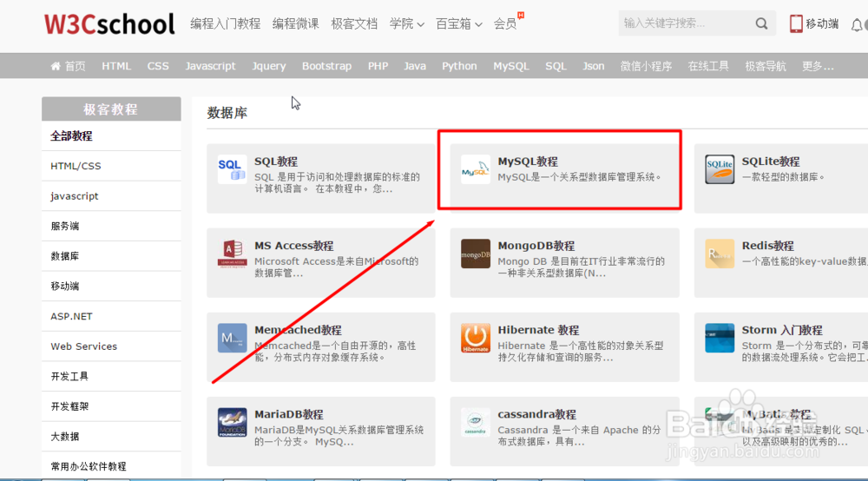The width and height of the screenshot is (868, 481).
Task: Click the SQL tutorial icon
Action: point(232,168)
